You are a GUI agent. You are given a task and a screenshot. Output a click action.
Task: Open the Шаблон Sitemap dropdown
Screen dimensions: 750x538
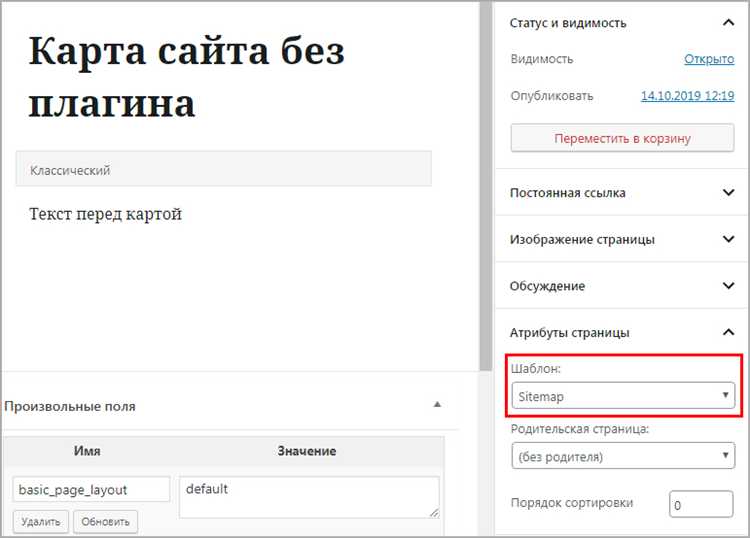pyautogui.click(x=623, y=395)
